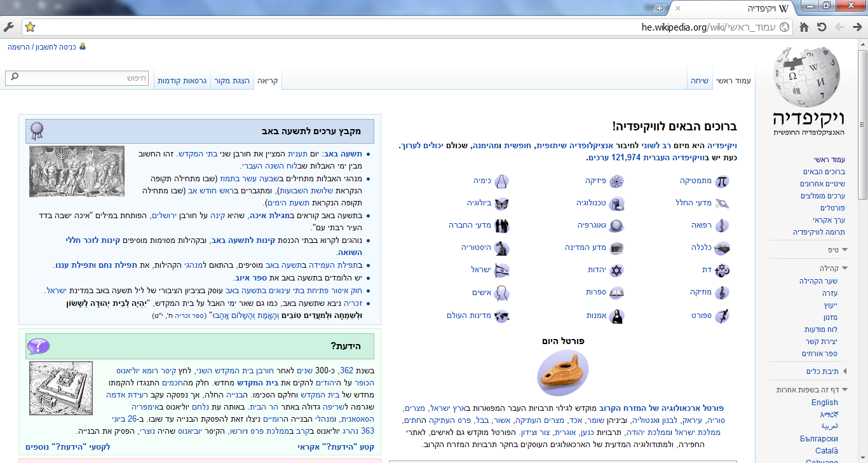Go forward with the browser forward arrow
Image resolution: width=868 pixels, height=463 pixels.
(x=839, y=27)
